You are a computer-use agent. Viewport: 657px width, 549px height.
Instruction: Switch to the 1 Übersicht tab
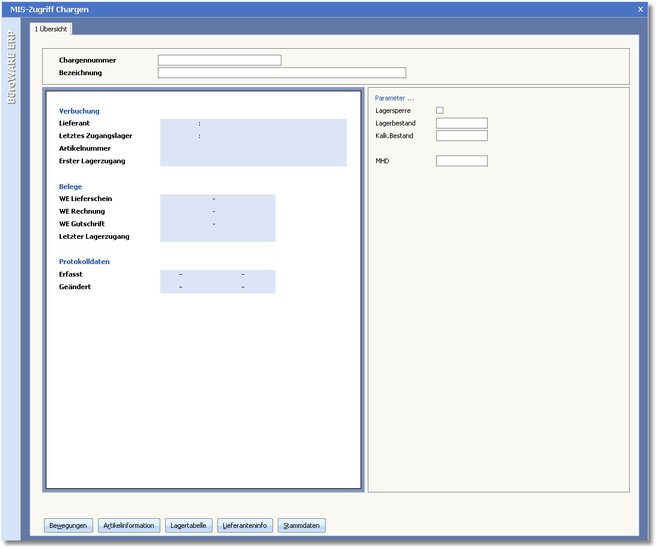tap(50, 29)
